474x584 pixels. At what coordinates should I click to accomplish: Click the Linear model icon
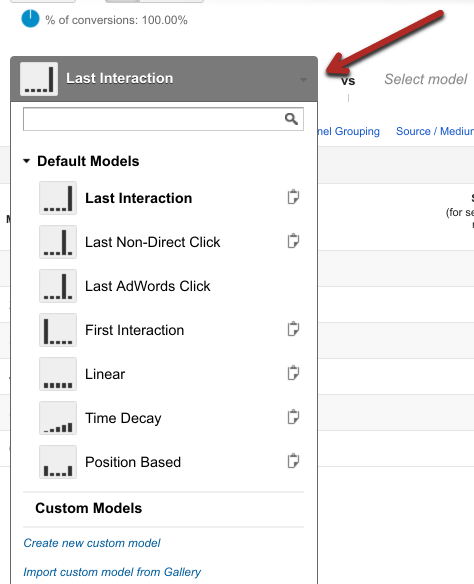click(x=58, y=374)
